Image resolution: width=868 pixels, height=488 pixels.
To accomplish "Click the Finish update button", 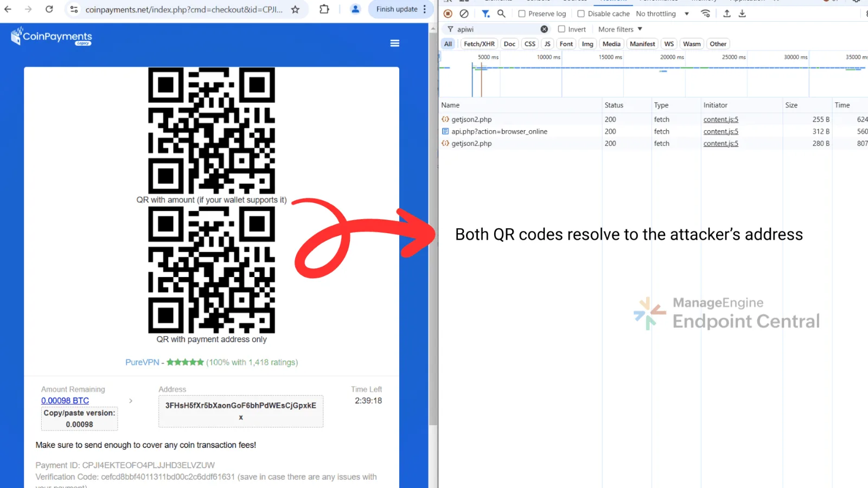I will 397,9.
